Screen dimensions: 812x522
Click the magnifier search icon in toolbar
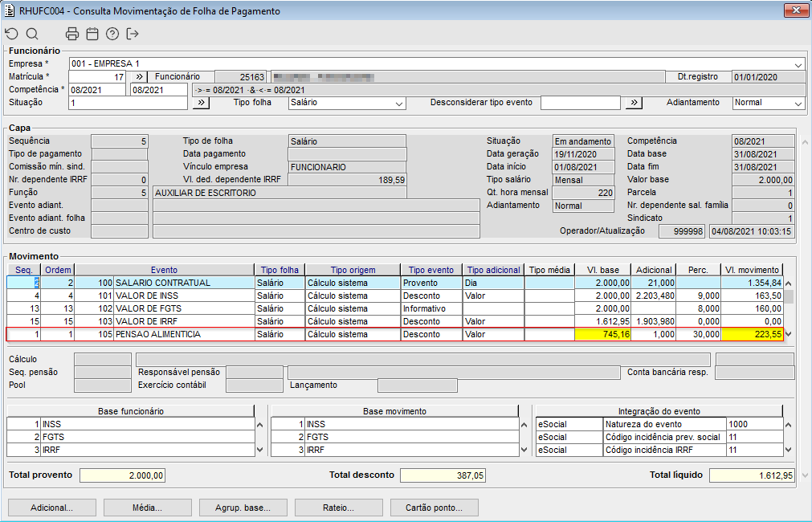tap(32, 34)
